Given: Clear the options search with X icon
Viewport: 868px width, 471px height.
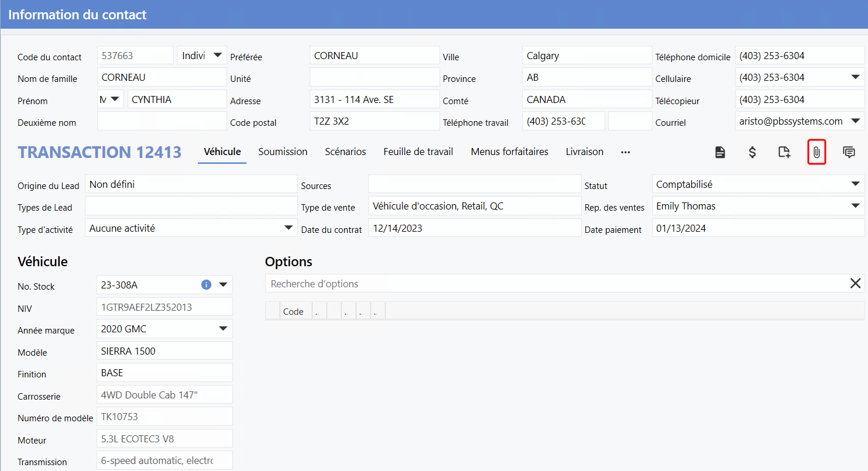Looking at the screenshot, I should point(855,284).
